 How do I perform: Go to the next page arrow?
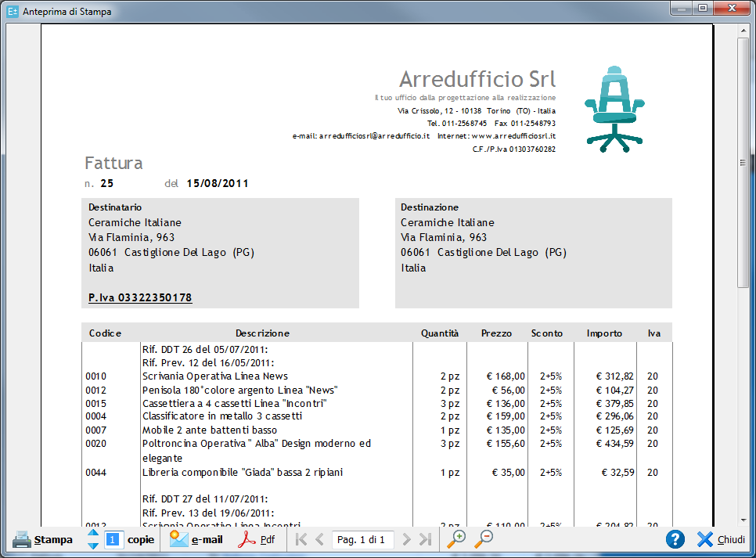pyautogui.click(x=406, y=539)
